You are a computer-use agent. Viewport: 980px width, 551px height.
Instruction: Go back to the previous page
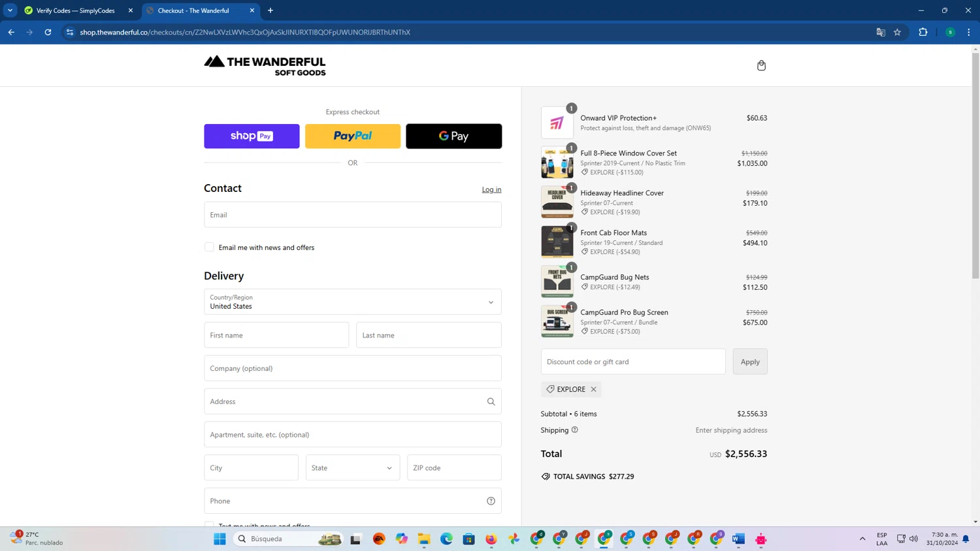tap(11, 32)
